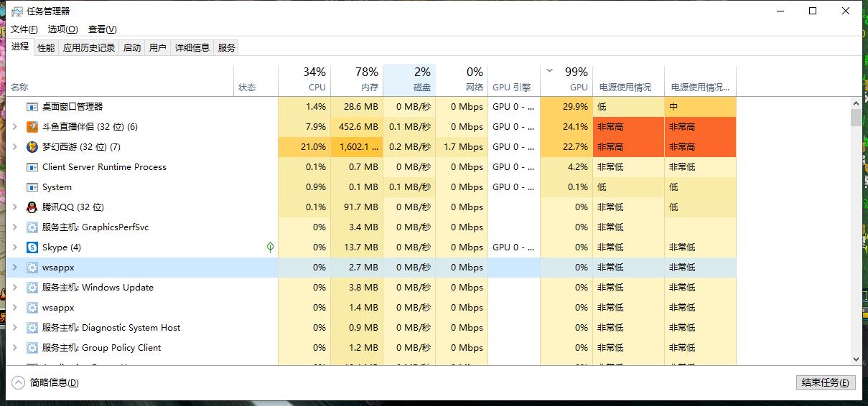Click the Client Server Runtime Process icon
Viewport: 868px width, 406px height.
point(32,166)
